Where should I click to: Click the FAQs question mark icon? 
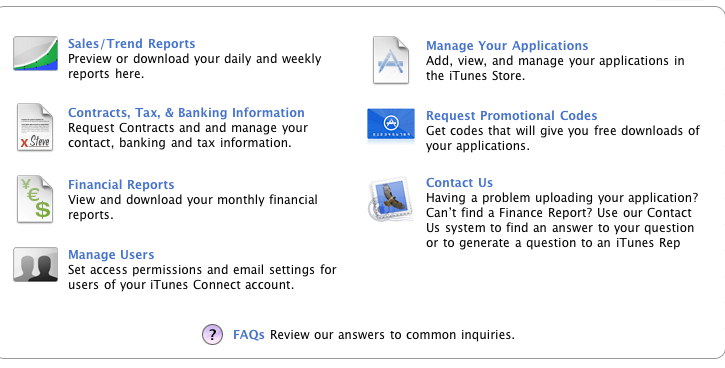coord(212,334)
